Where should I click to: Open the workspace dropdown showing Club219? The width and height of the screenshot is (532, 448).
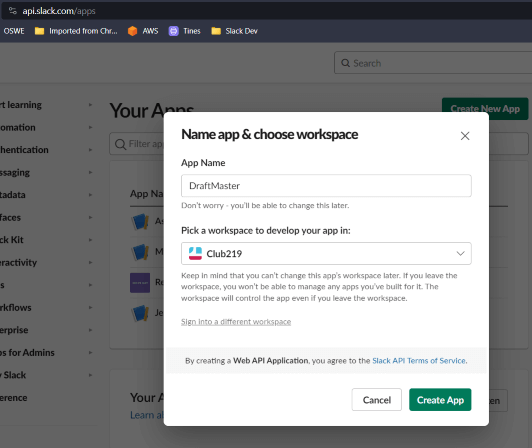coord(326,254)
